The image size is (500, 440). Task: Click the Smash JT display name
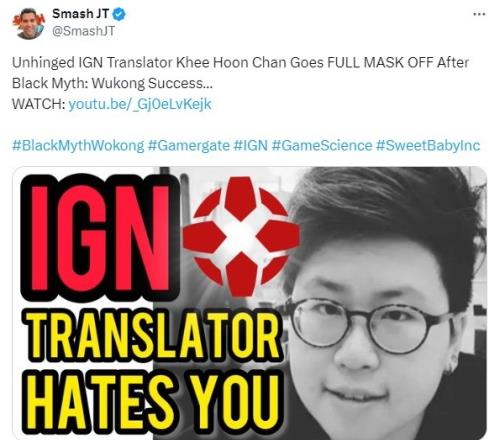click(x=80, y=14)
